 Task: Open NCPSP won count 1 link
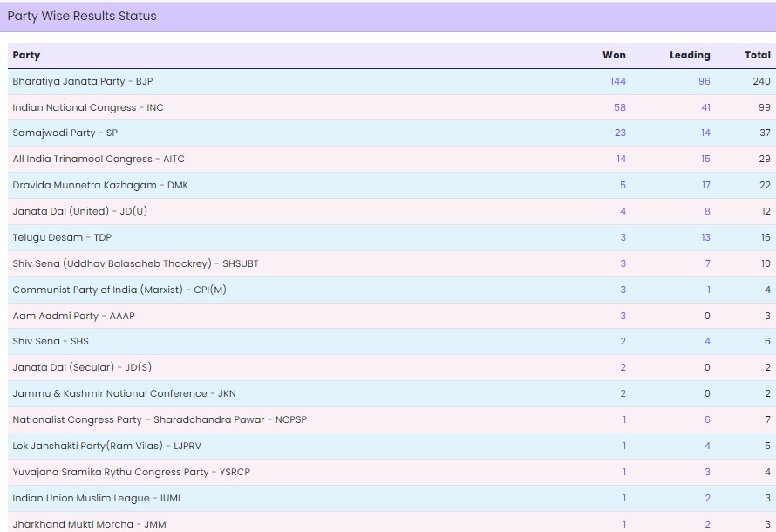tap(624, 419)
